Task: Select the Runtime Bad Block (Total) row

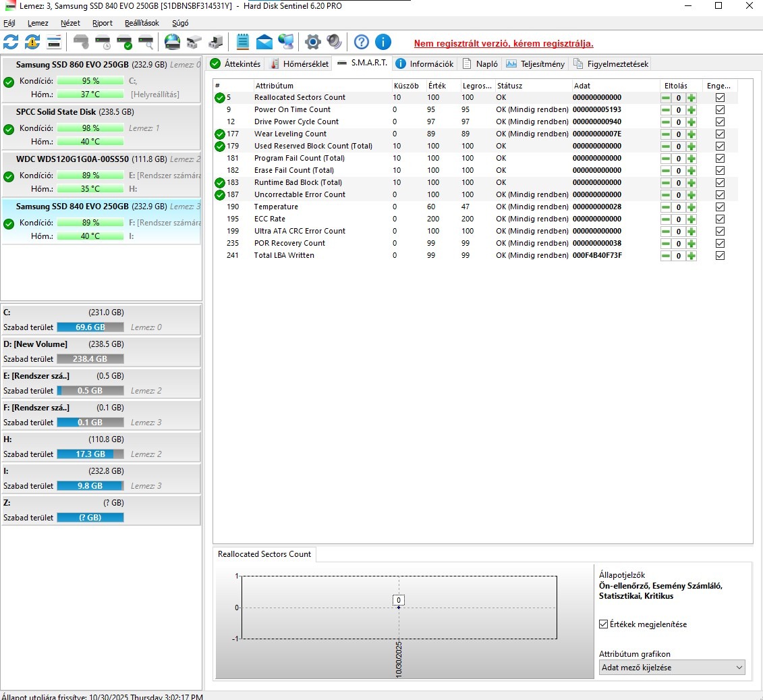Action: click(475, 182)
